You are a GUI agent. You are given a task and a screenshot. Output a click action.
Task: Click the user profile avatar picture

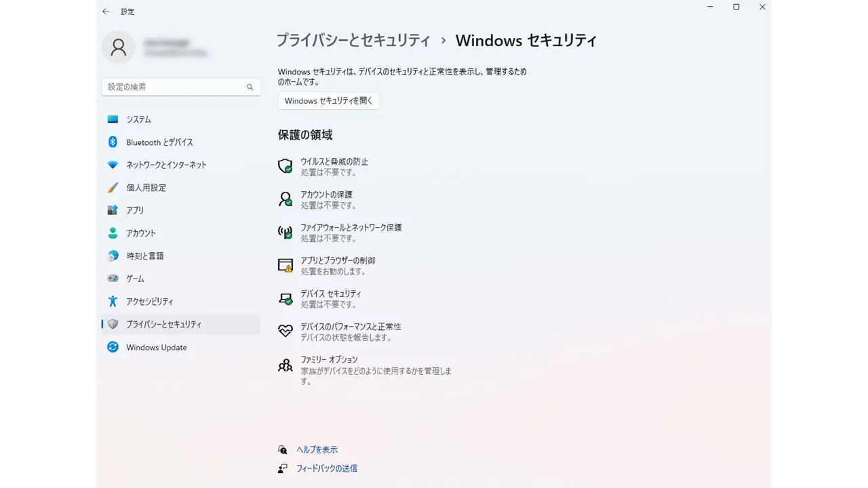point(119,47)
